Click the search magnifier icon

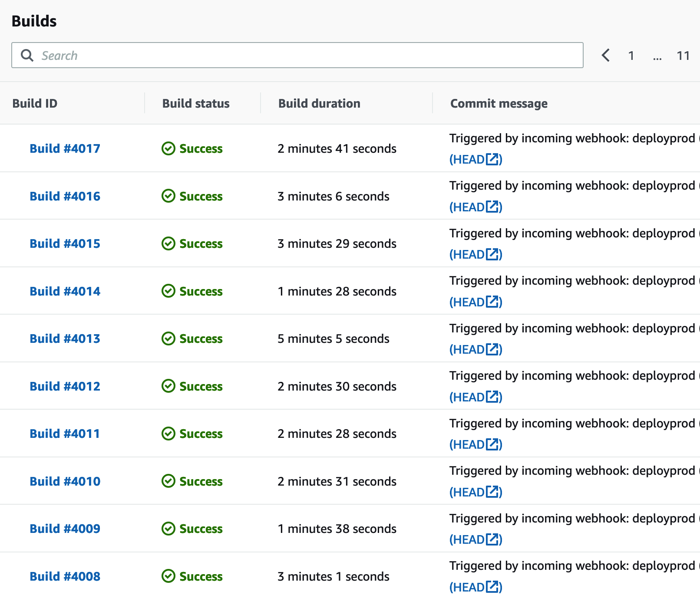[27, 56]
